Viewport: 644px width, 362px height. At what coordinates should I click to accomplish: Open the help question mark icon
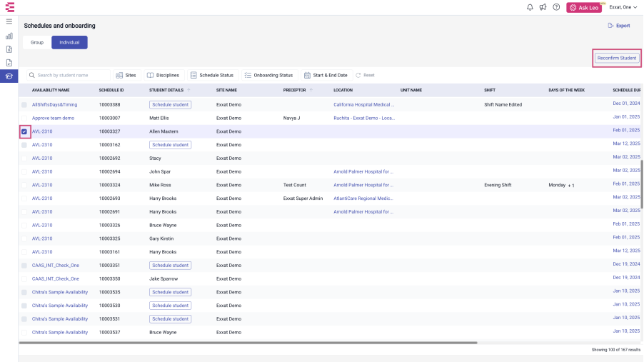coord(556,7)
